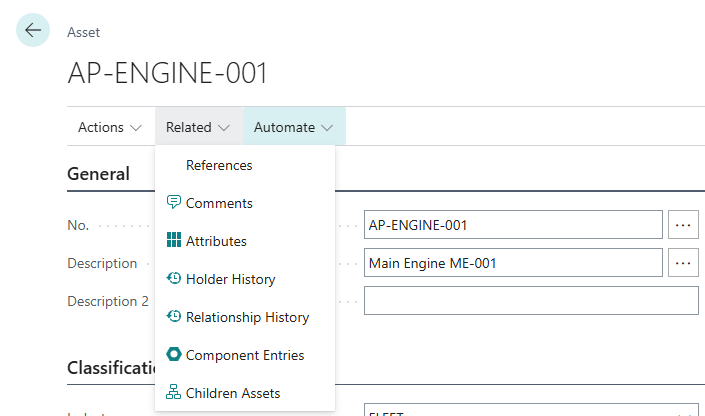Screen dimensions: 705x416
Task: Select the Component Entries menu item
Action: pos(245,355)
